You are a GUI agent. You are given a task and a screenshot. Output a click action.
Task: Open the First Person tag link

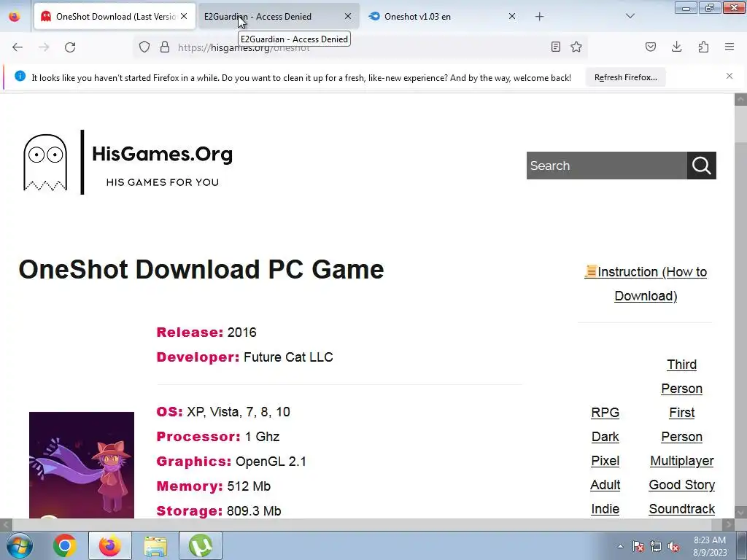click(682, 425)
